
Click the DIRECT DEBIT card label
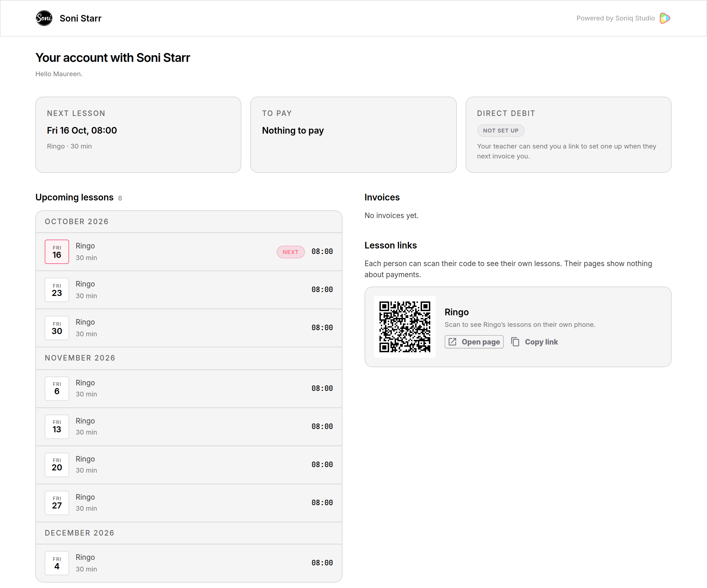[x=506, y=113]
